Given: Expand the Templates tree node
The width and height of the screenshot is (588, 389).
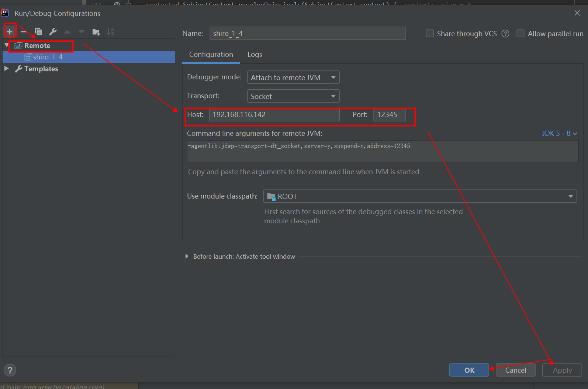Looking at the screenshot, I should click(x=6, y=68).
